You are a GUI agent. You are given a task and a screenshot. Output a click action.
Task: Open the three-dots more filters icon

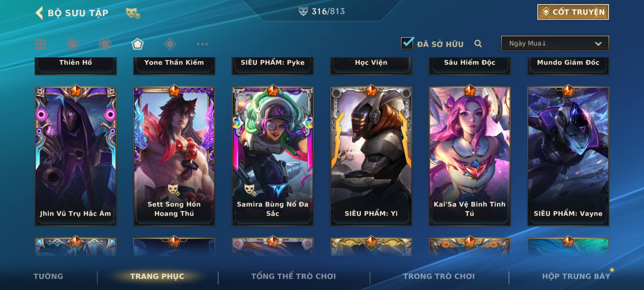202,44
